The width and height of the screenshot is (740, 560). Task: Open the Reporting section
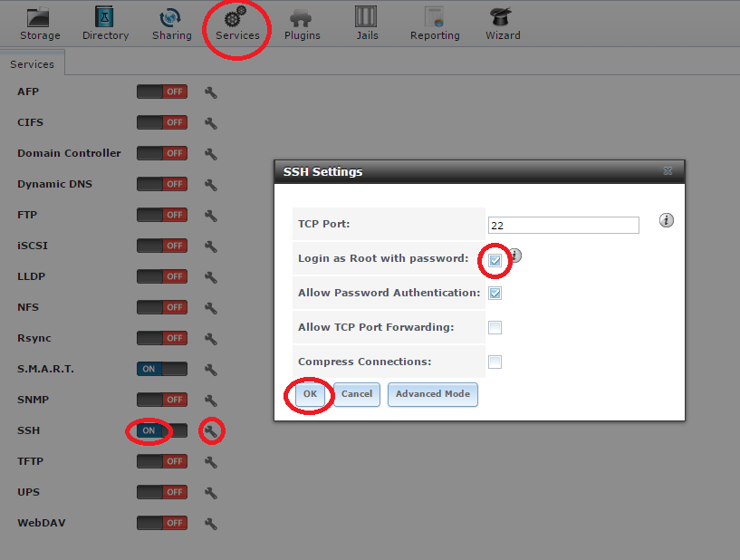click(x=435, y=24)
